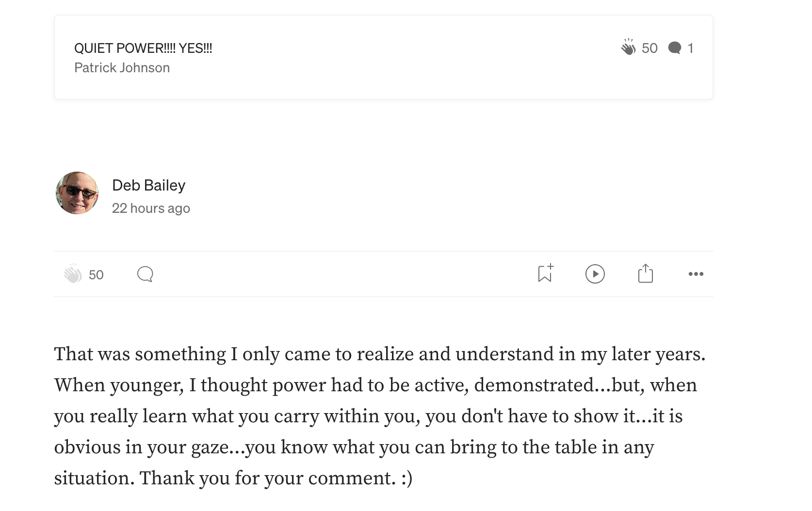Clap for the quoted Patrick Johnson response
Image resolution: width=812 pixels, height=511 pixels.
(x=628, y=48)
